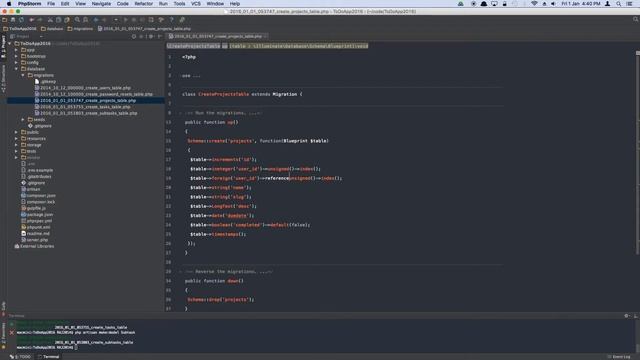Screen dimensions: 640x360
Task: Click the Cut scissors toolbar icon
Action: (x=50, y=20)
